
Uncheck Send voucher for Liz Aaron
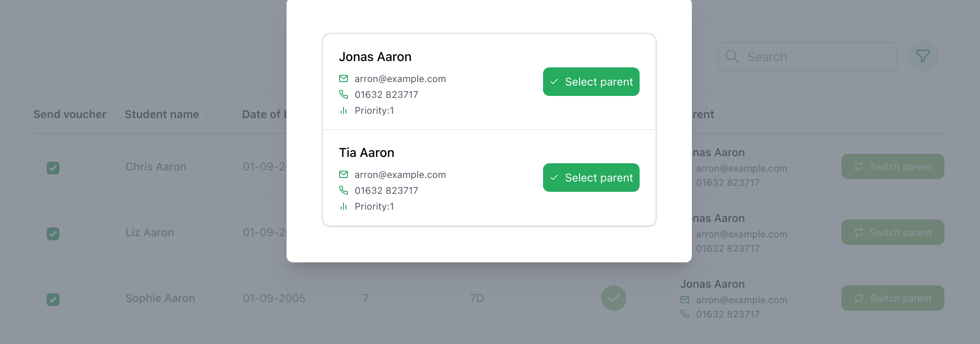pyautogui.click(x=53, y=233)
